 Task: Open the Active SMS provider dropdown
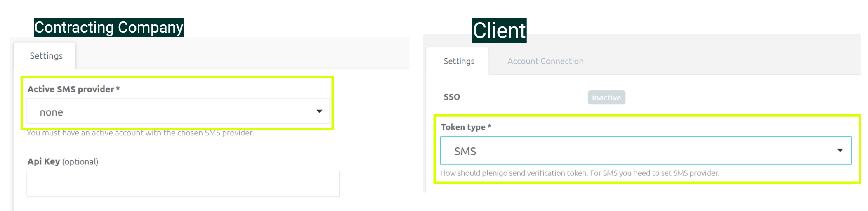pyautogui.click(x=178, y=111)
